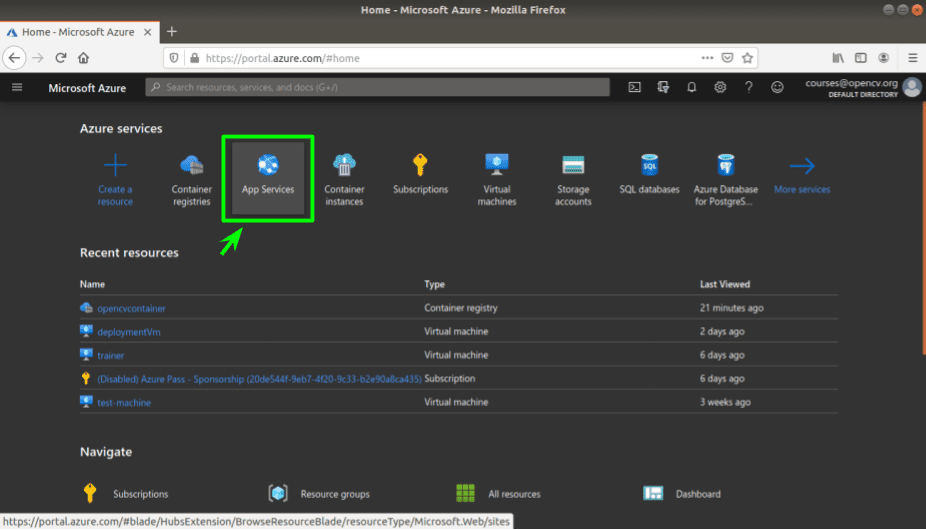Image resolution: width=926 pixels, height=530 pixels.
Task: Focus the Azure search resources box
Action: pos(377,87)
